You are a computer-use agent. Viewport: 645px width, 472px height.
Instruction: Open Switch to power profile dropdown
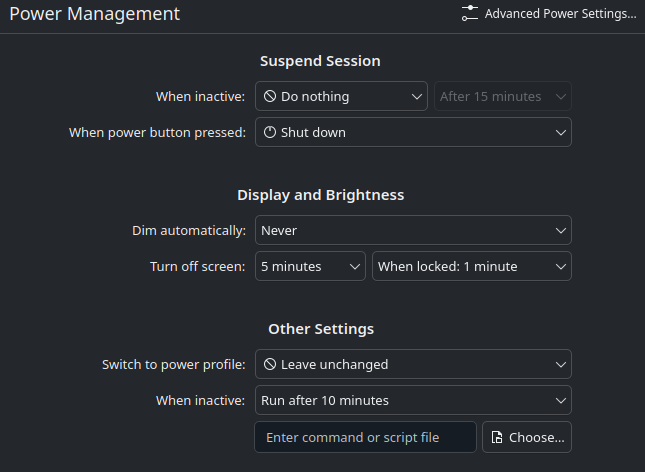click(413, 364)
